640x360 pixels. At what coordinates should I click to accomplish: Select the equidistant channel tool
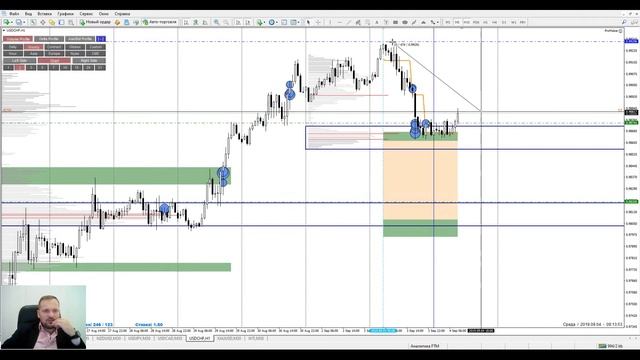coord(358,22)
